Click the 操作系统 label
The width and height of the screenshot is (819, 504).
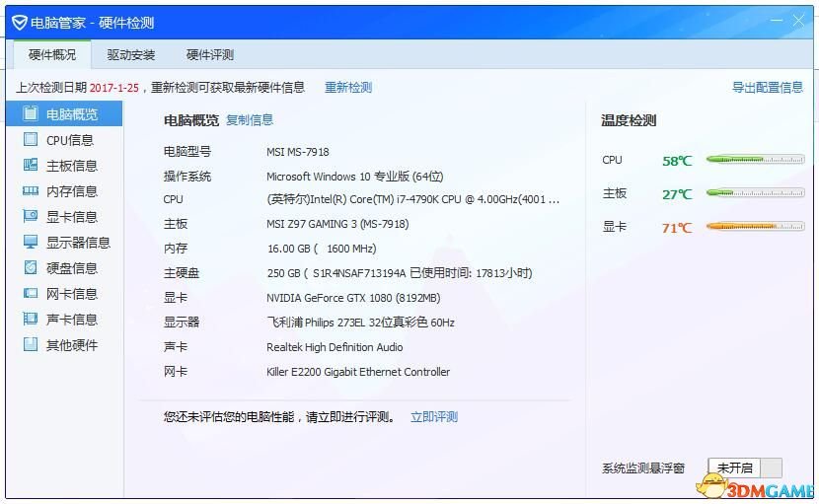pos(187,177)
